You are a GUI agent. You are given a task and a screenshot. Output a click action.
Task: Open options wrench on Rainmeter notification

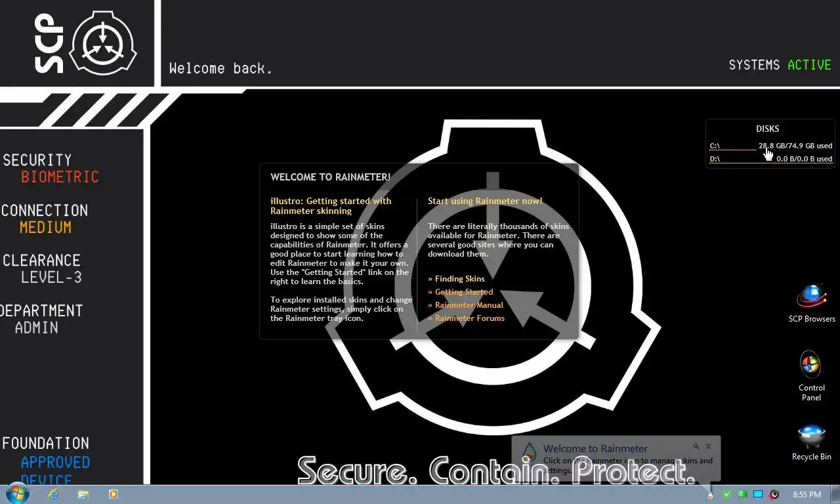click(x=696, y=446)
